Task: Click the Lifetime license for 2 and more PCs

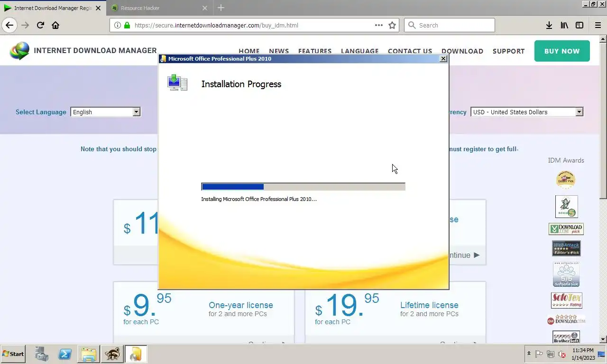Action: pos(429,309)
